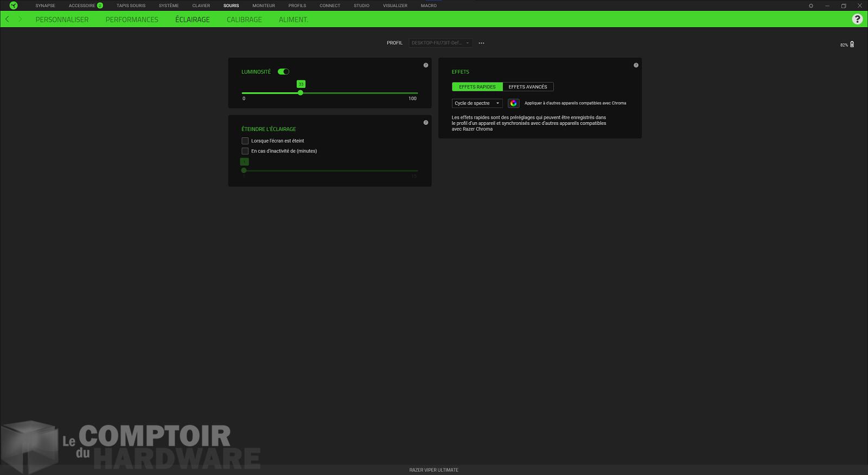The image size is (868, 475).
Task: Click the brightness value 33 tooltip
Action: [x=301, y=84]
